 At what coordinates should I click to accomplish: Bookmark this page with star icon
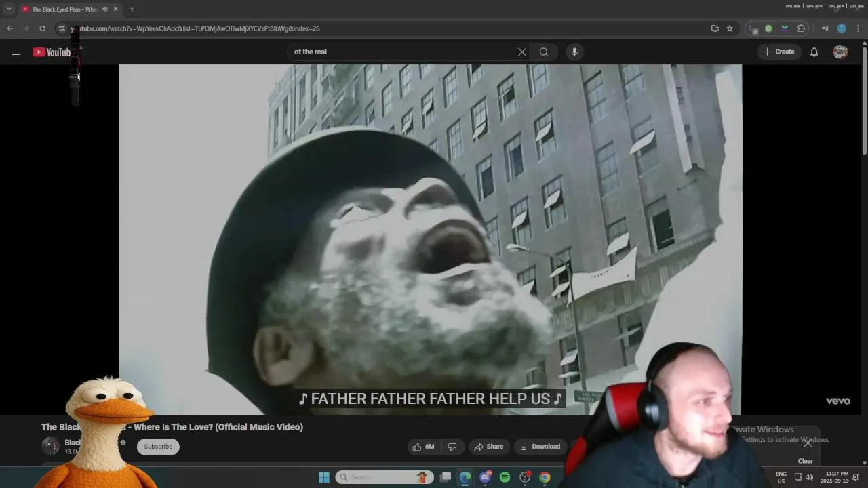point(730,28)
